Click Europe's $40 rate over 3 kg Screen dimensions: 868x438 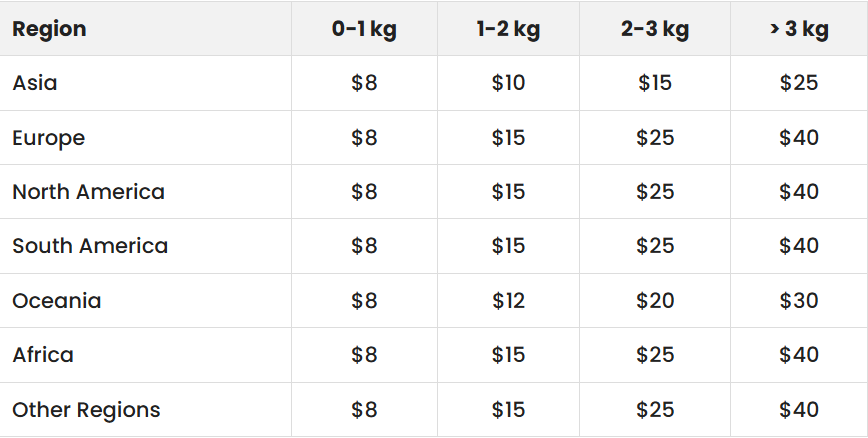[799, 138]
